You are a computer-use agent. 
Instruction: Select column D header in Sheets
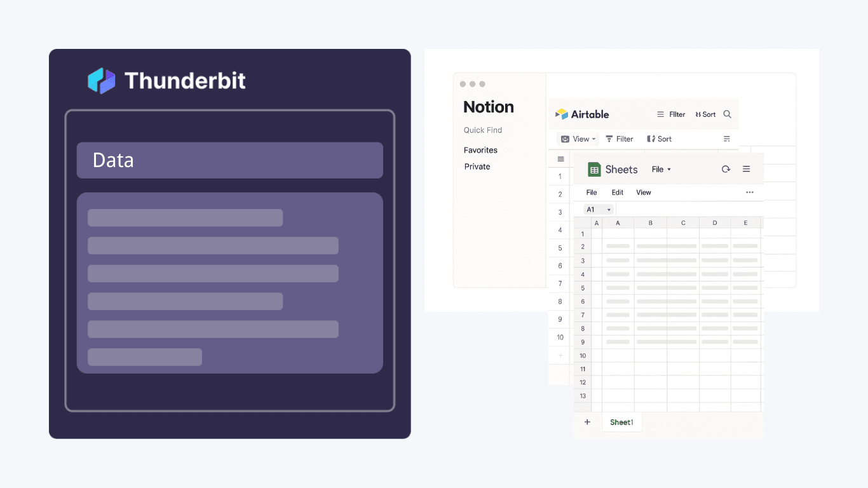pos(715,223)
